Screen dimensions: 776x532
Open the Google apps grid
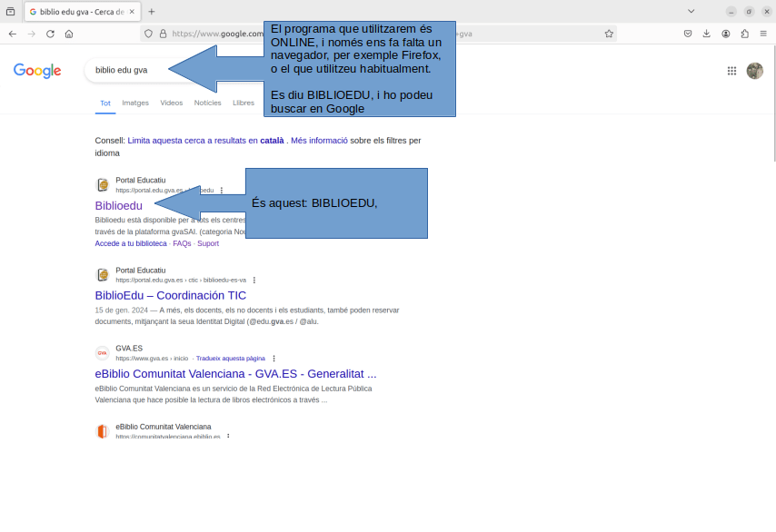point(731,71)
